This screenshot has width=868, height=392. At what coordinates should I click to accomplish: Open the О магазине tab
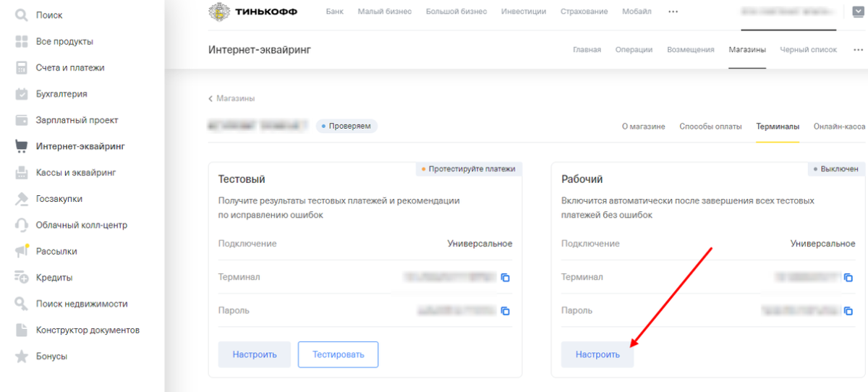(643, 127)
